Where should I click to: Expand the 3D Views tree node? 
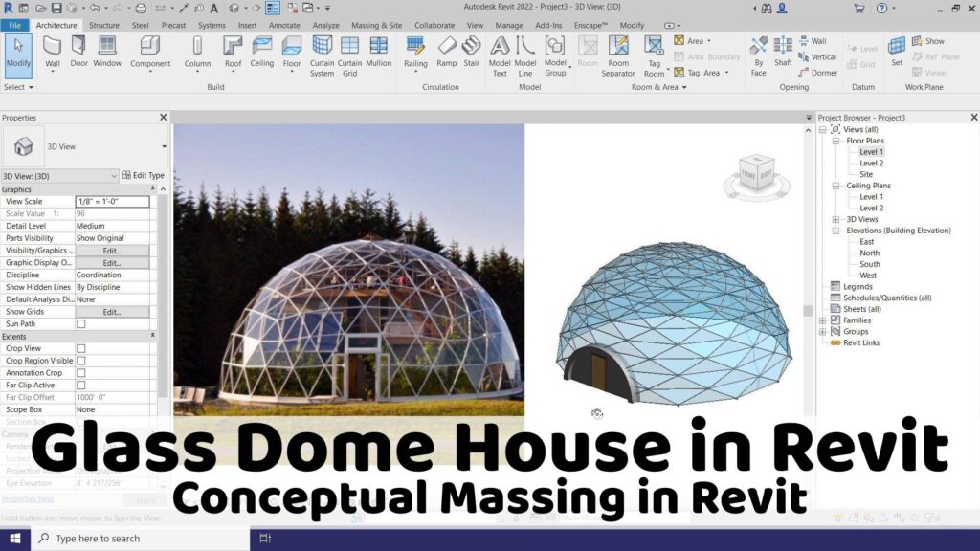(x=835, y=219)
